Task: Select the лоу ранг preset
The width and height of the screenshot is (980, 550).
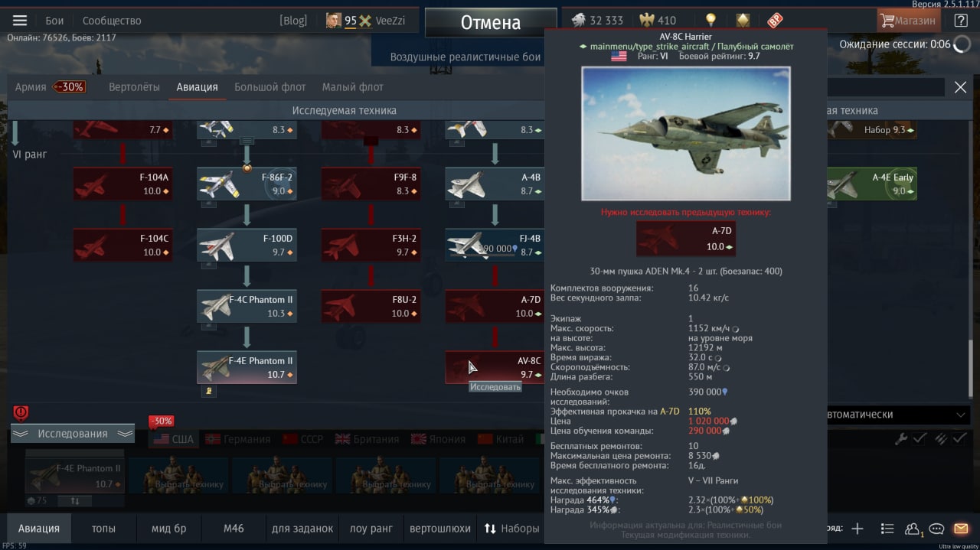Action: pos(371,529)
